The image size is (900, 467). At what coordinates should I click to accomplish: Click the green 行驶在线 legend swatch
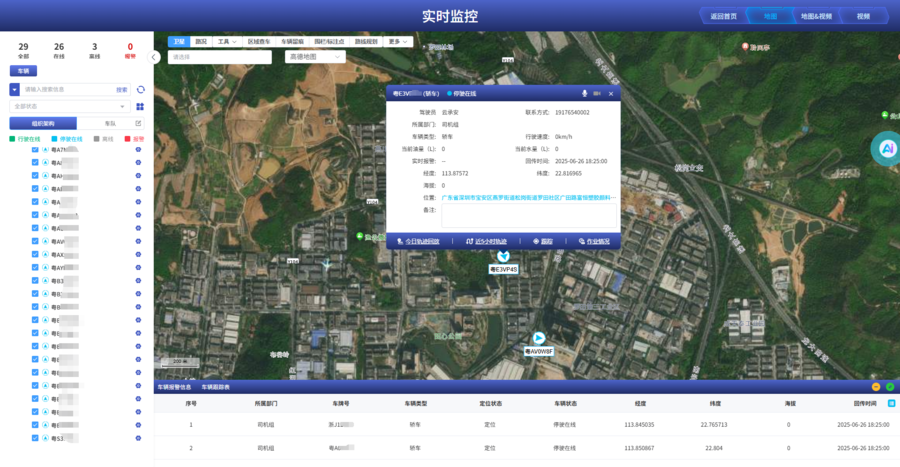(x=12, y=139)
